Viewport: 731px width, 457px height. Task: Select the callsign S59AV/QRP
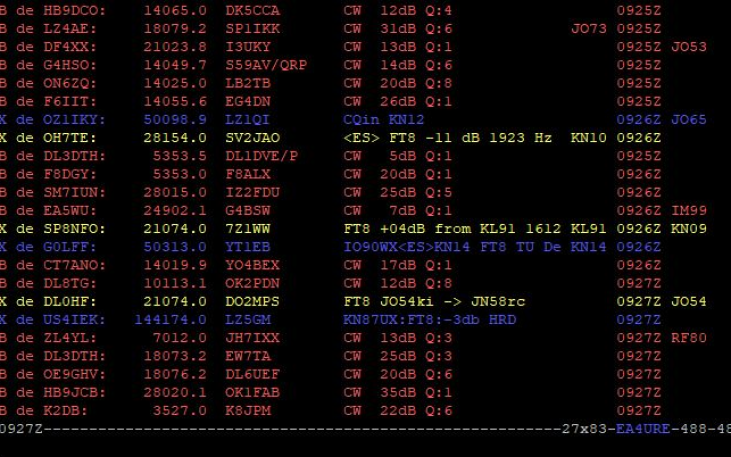[266, 65]
